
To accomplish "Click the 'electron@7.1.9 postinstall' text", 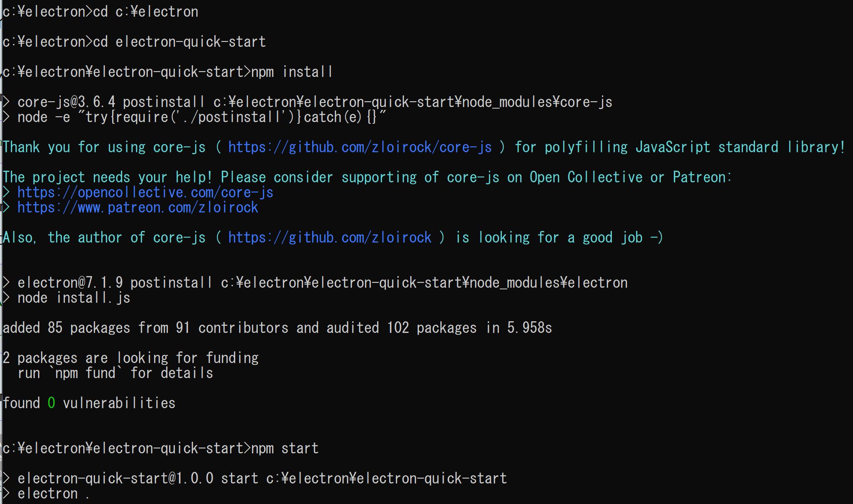I will 115,283.
